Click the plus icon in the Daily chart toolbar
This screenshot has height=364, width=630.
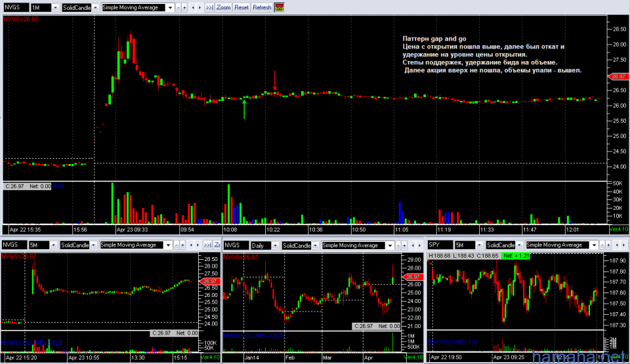(x=404, y=245)
